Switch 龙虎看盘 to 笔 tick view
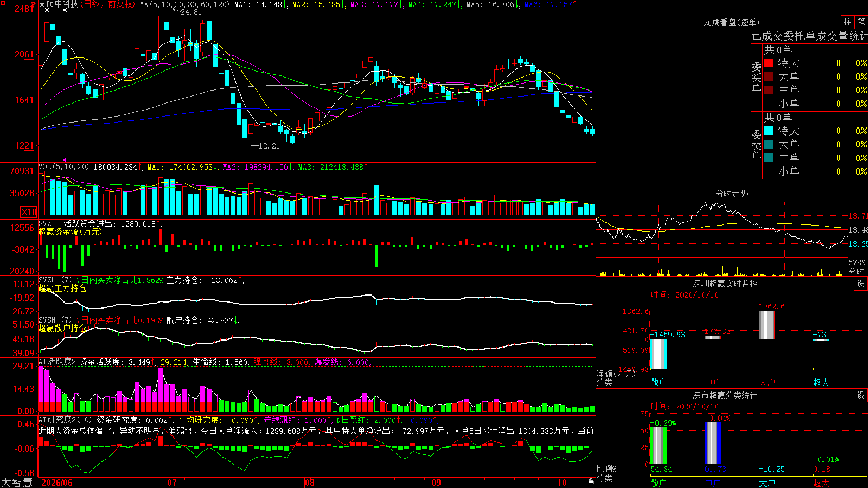The width and height of the screenshot is (868, 488). tap(861, 22)
